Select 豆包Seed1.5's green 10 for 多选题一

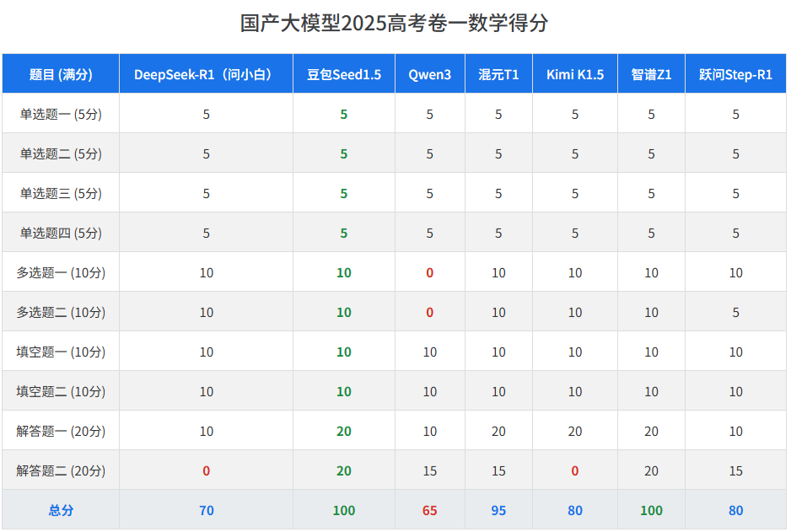coord(344,273)
